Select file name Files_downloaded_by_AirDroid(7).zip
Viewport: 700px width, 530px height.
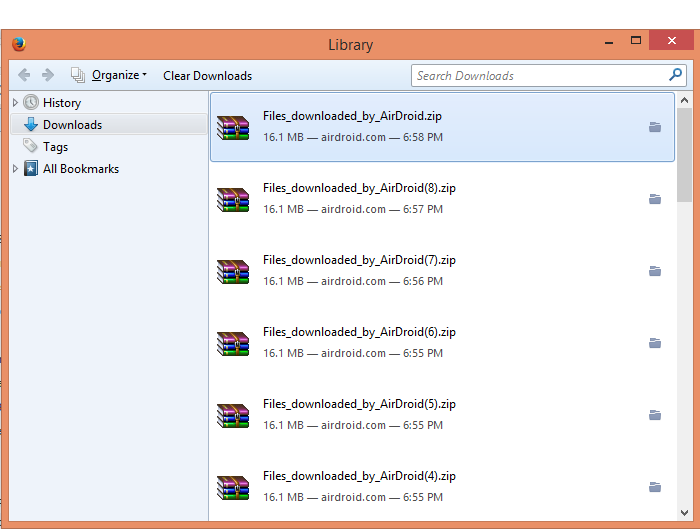[x=359, y=260]
